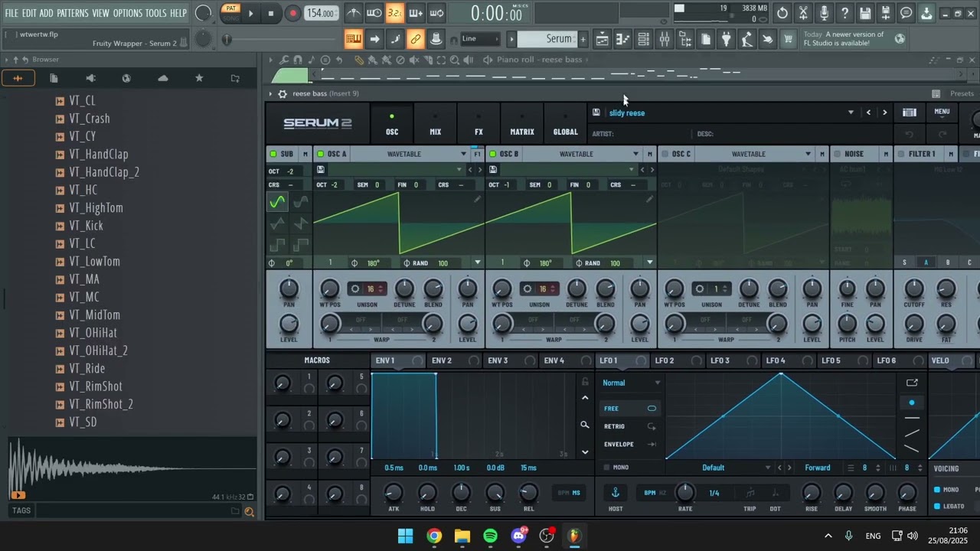980x551 pixels.
Task: Click the LFO HOST anchor button
Action: click(x=615, y=492)
